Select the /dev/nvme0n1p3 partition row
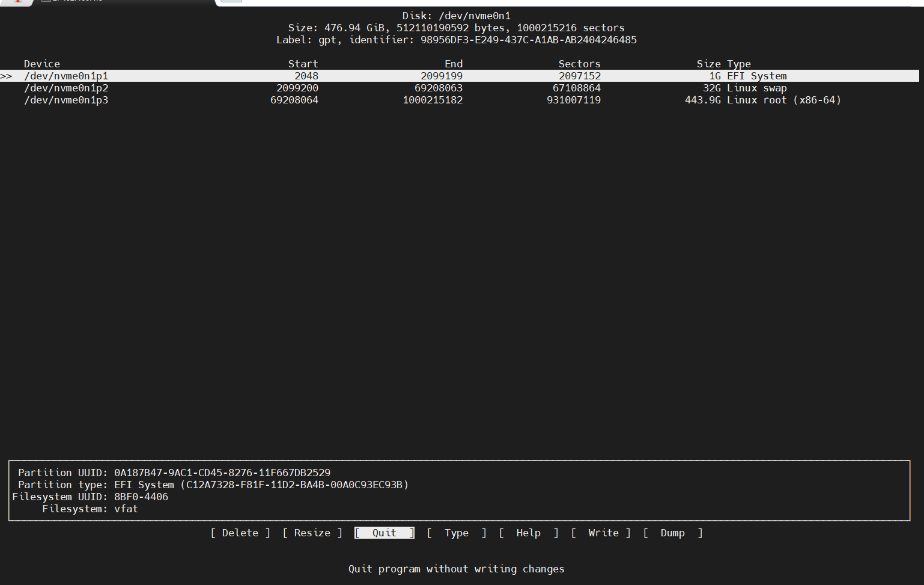The image size is (924, 585). pos(460,100)
